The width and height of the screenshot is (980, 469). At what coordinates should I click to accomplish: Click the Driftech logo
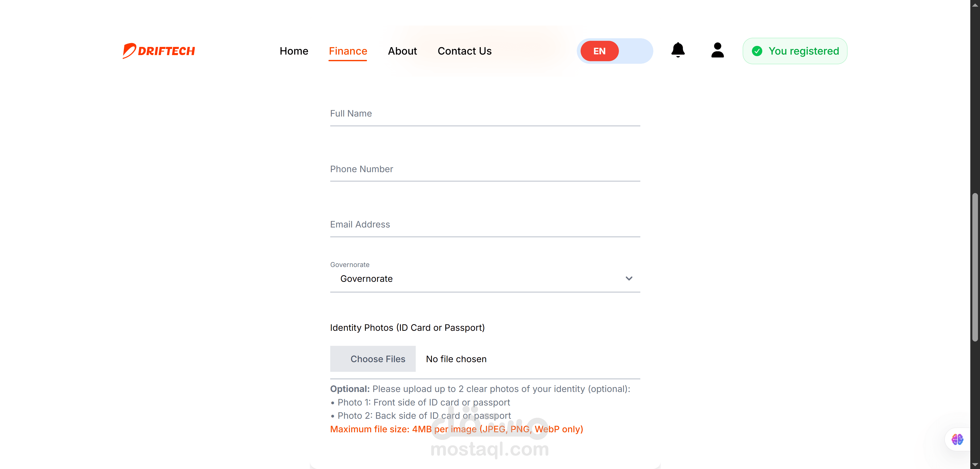(159, 51)
